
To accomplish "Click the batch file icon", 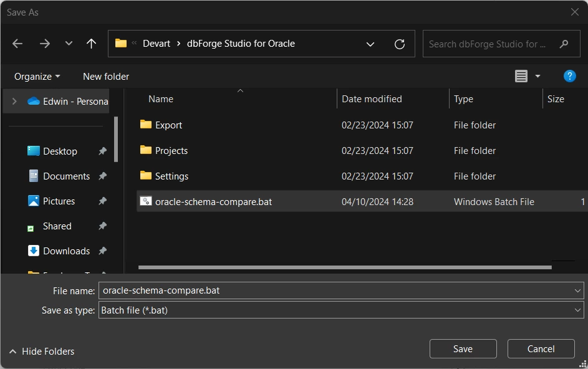I will click(x=145, y=201).
